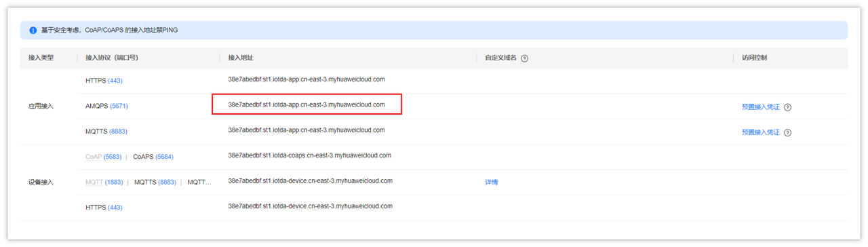This screenshot has height=247, width=868.
Task: Click the 应用接入 access type cell
Action: (x=41, y=106)
